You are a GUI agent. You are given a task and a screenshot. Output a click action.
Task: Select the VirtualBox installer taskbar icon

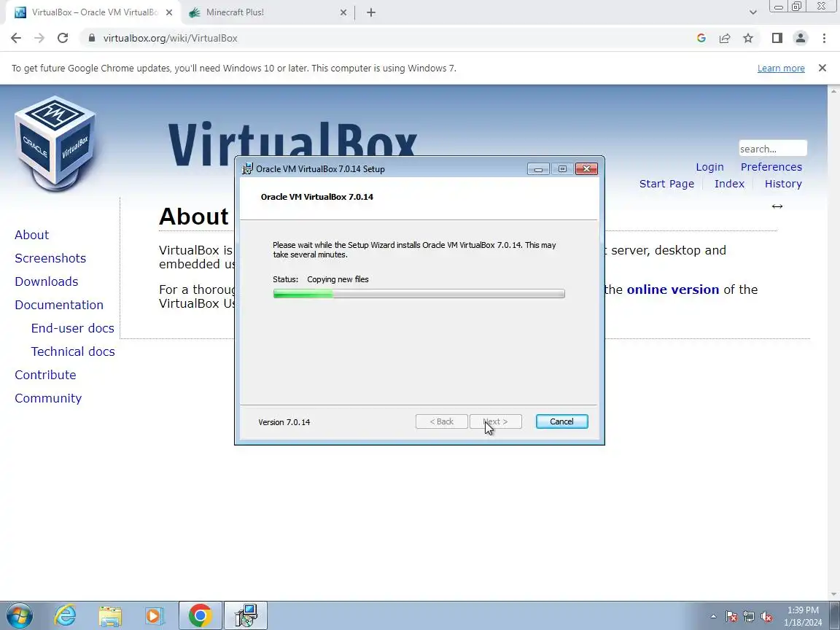pos(245,615)
